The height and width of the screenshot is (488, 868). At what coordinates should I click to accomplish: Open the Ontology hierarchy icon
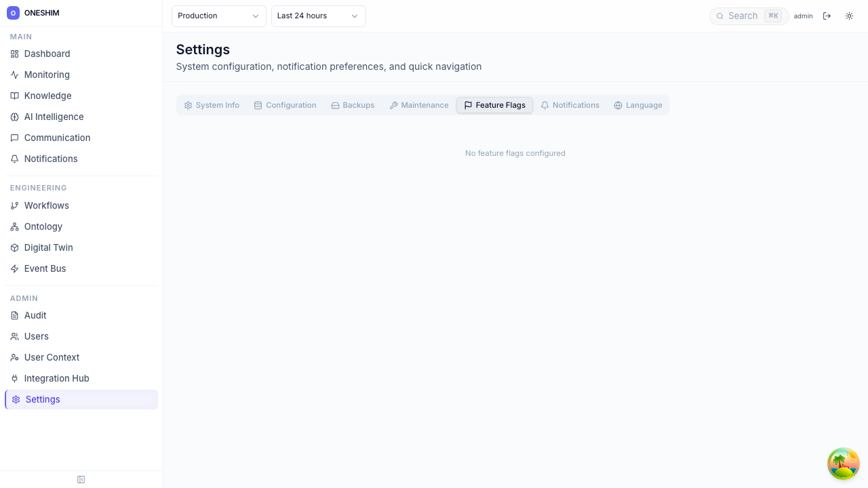(x=14, y=227)
